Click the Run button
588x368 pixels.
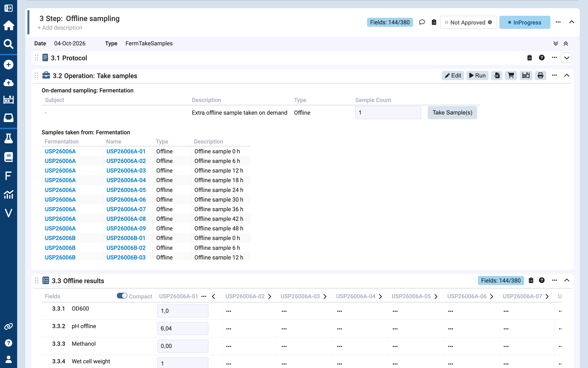pyautogui.click(x=478, y=75)
